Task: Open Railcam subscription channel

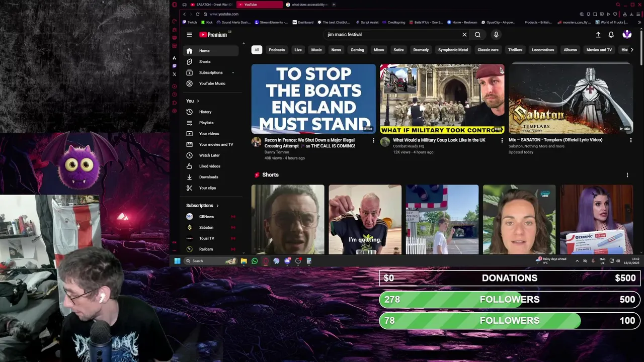Action: (x=210, y=249)
